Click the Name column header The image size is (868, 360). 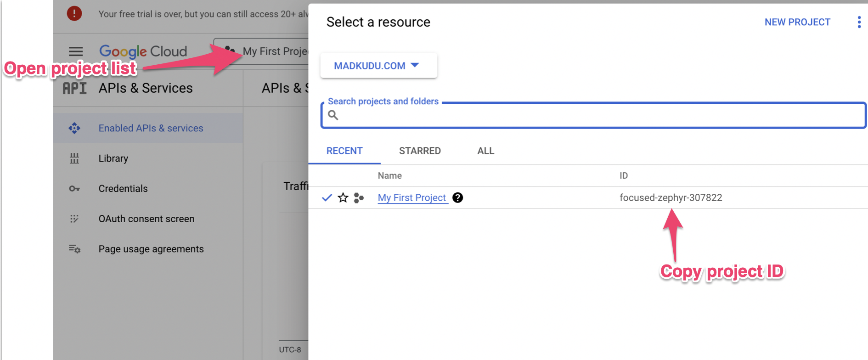click(x=389, y=175)
